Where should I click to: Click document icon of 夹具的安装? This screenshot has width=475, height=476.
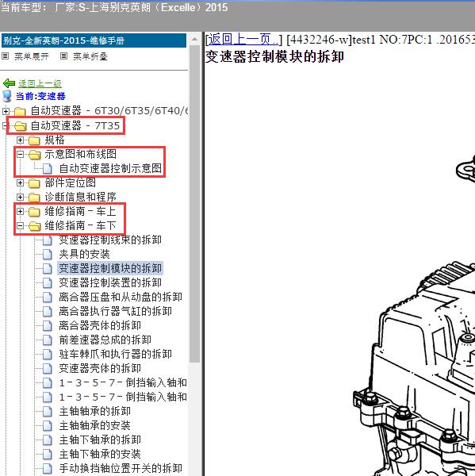point(48,254)
